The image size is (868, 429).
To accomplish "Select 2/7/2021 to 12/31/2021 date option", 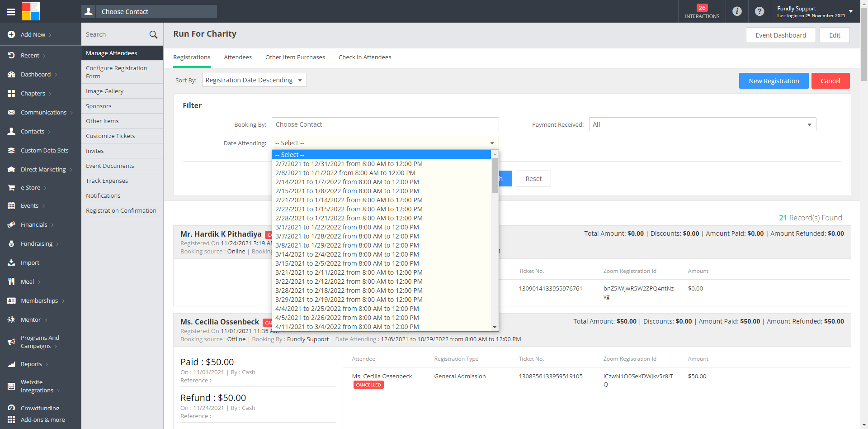I will click(381, 164).
